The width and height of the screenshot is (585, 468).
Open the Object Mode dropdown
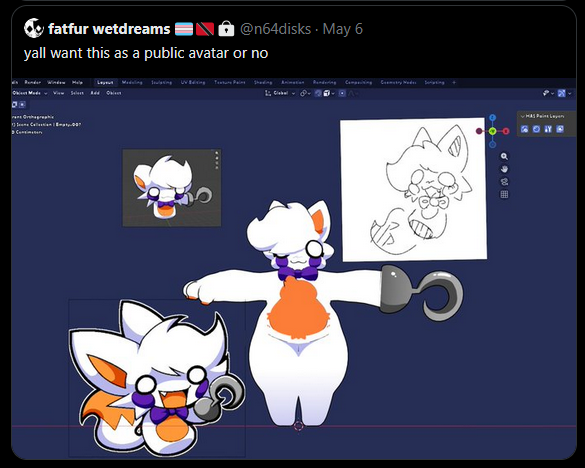point(29,93)
